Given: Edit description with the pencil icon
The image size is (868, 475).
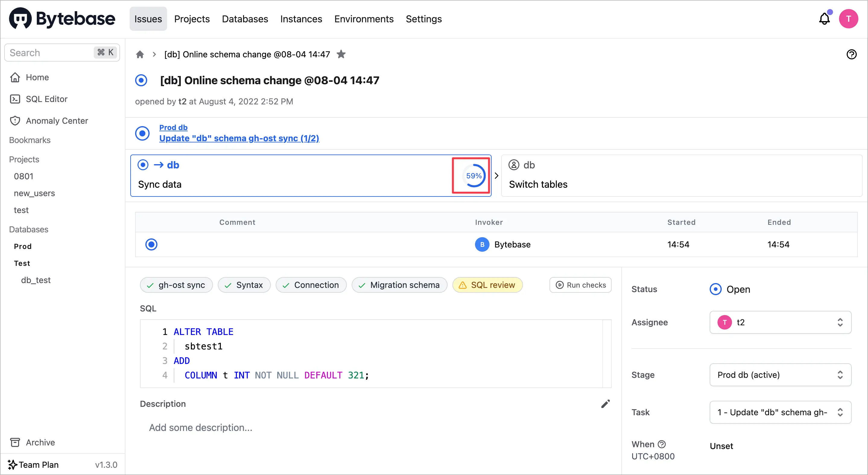Looking at the screenshot, I should click(605, 404).
